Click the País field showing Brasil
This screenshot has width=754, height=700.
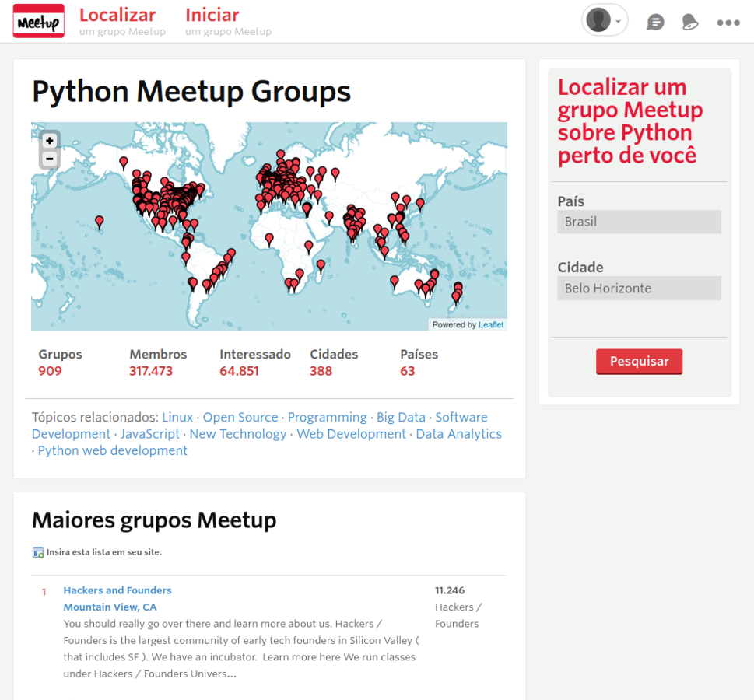pyautogui.click(x=639, y=222)
